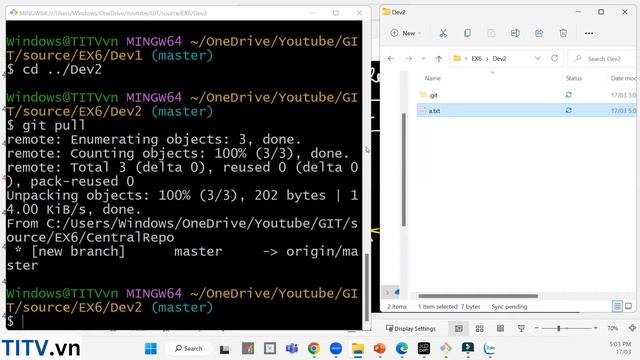This screenshot has height=360, width=640.
Task: Expand the recent locations chevron
Action: point(423,59)
